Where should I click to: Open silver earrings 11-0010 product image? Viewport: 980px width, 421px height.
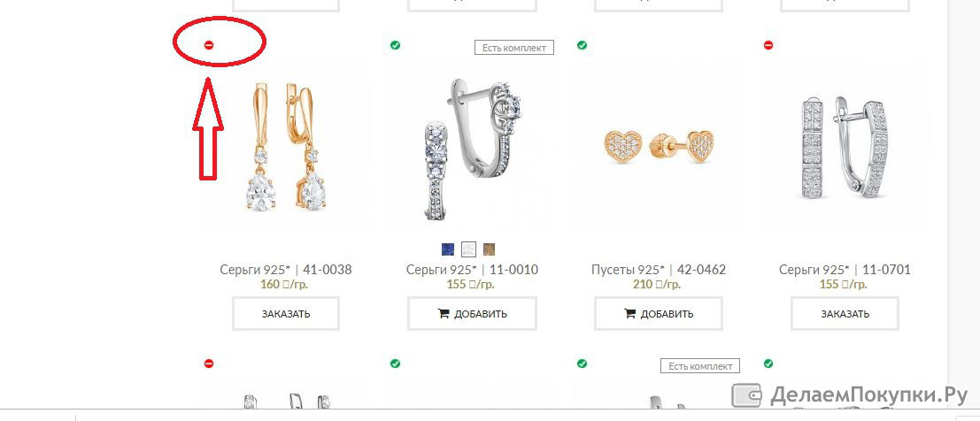[473, 149]
